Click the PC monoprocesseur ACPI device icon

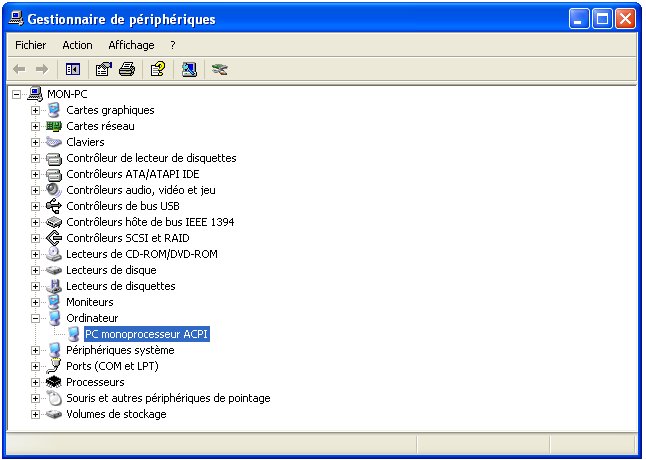pyautogui.click(x=73, y=334)
